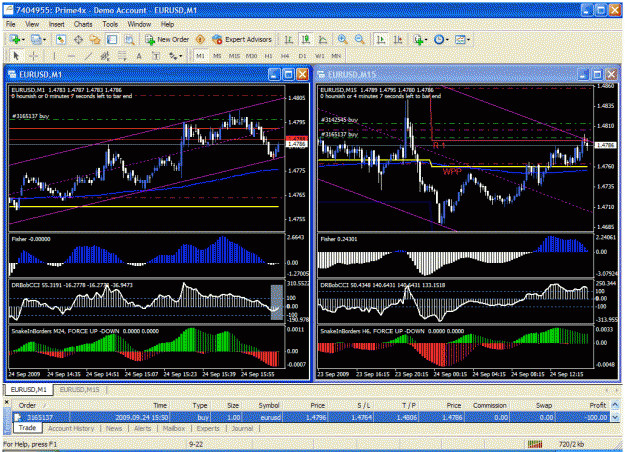Open the Insert menu

pyautogui.click(x=57, y=24)
